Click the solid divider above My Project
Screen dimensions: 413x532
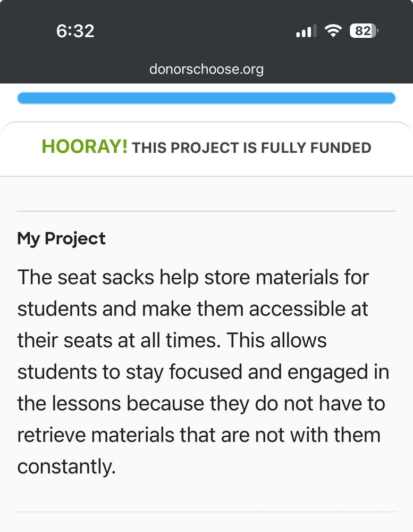(206, 211)
